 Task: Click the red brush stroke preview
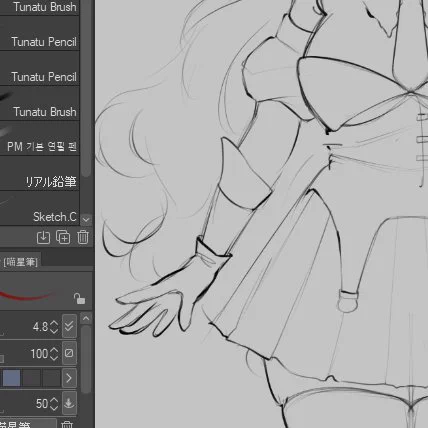(27, 295)
